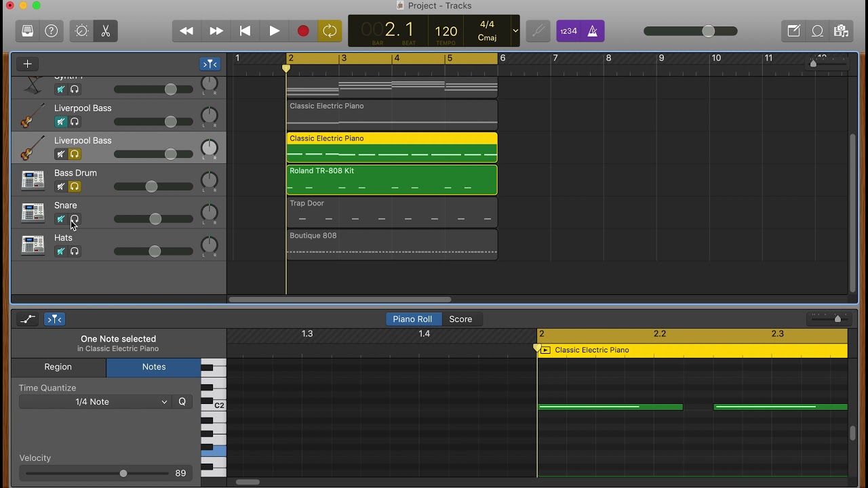Switch to the Score tab
Screen dimensions: 868x488
click(x=460, y=319)
